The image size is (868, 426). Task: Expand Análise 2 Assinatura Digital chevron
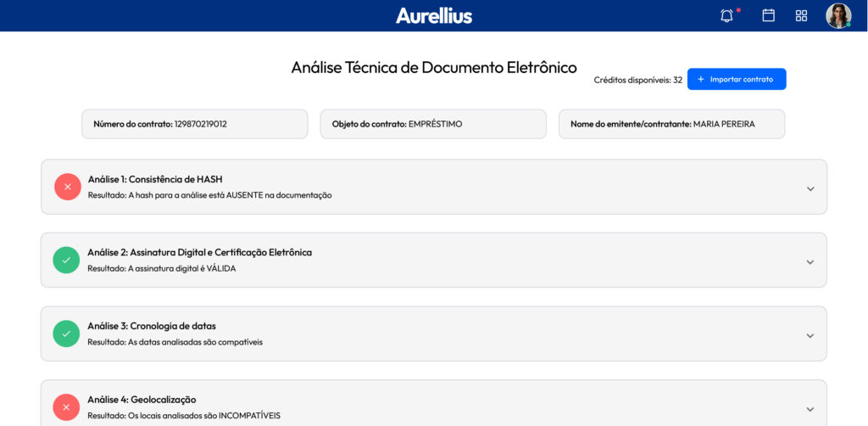coord(810,262)
